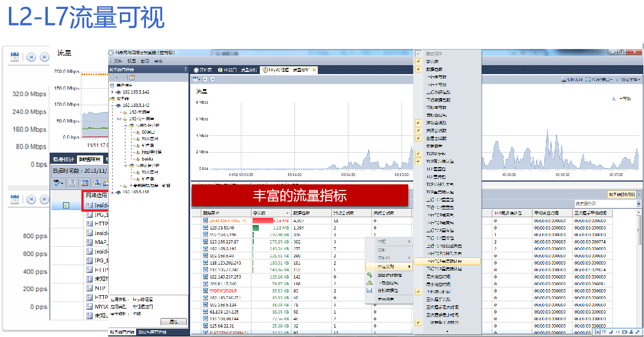Select the http特征值 node in the tree
This screenshot has width=644, height=337.
[152, 152]
